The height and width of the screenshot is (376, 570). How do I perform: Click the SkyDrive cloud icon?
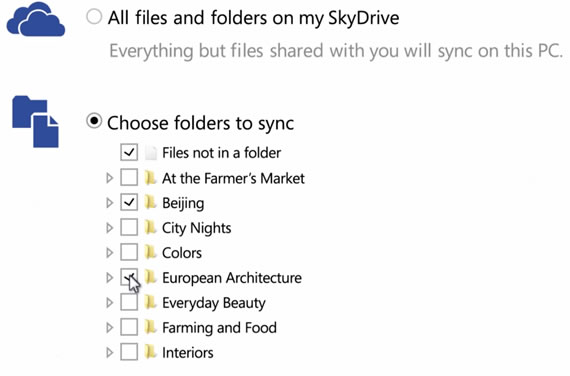36,19
